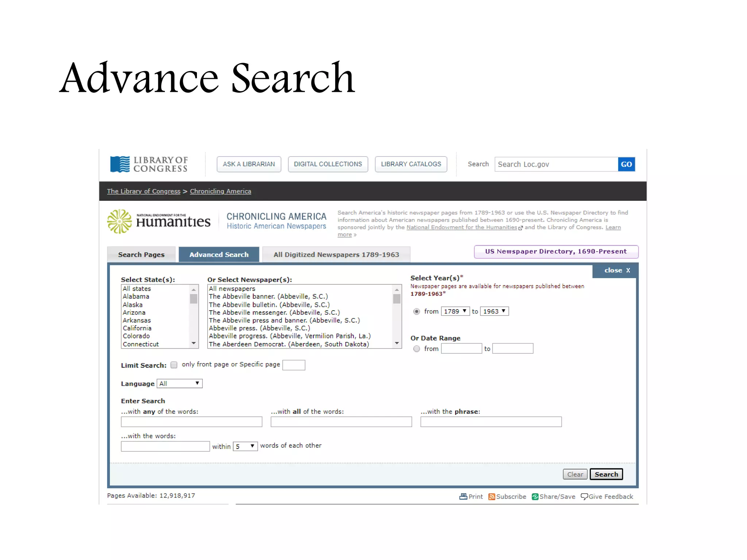
Task: Select The Abbeville messenger newspaper
Action: tap(300, 313)
